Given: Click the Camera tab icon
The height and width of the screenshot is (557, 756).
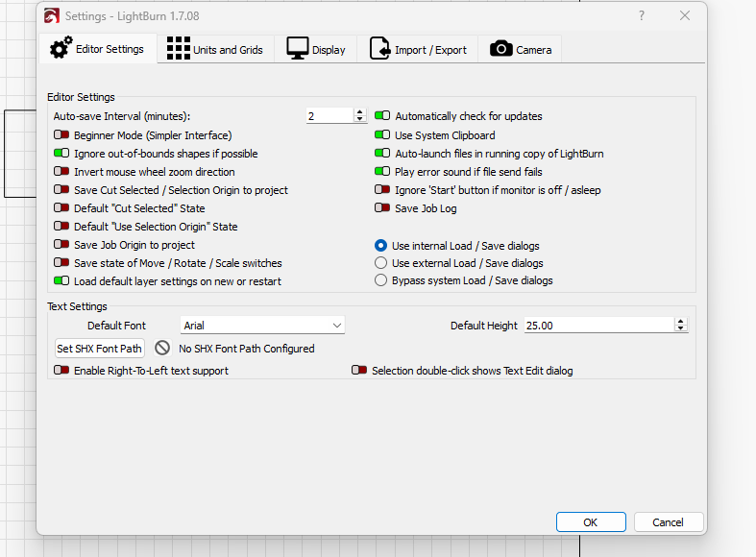Looking at the screenshot, I should click(x=500, y=49).
